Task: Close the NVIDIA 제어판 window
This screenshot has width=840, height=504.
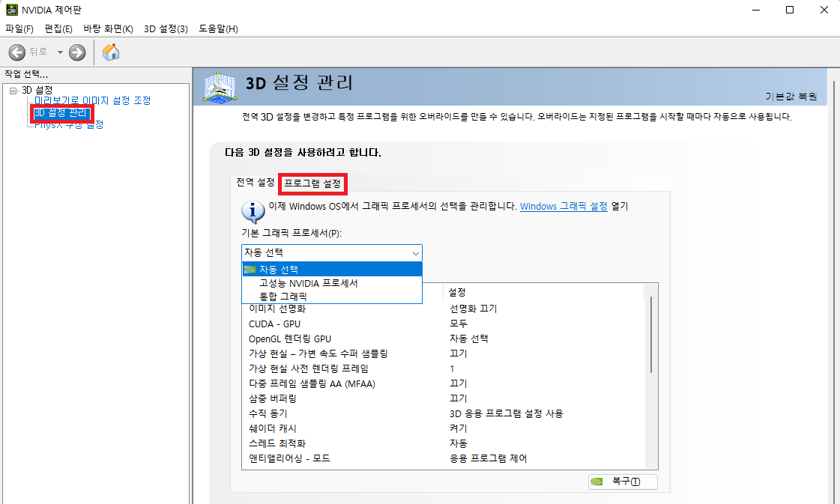Action: click(824, 10)
